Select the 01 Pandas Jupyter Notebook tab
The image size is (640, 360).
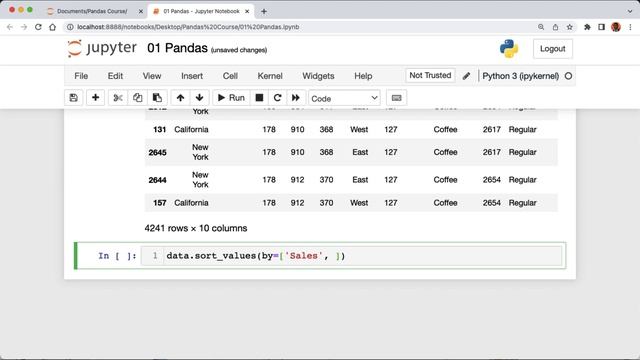[x=201, y=11]
